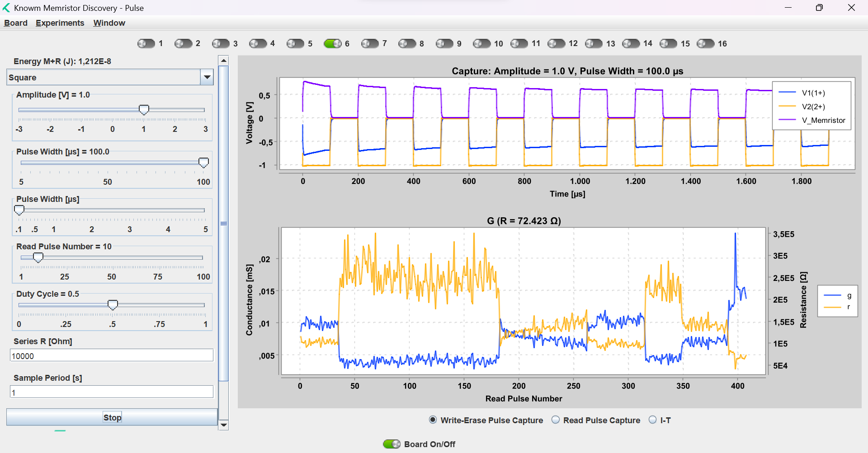Open the Experiments menu
Image resolution: width=868 pixels, height=453 pixels.
pos(60,23)
